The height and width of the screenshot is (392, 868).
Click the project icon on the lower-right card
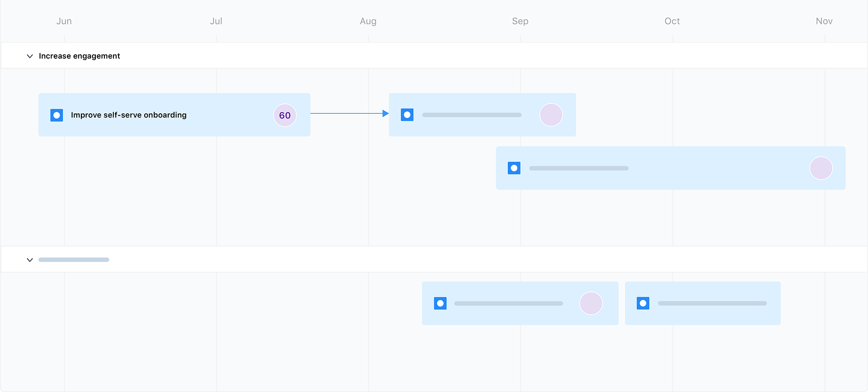pyautogui.click(x=643, y=303)
